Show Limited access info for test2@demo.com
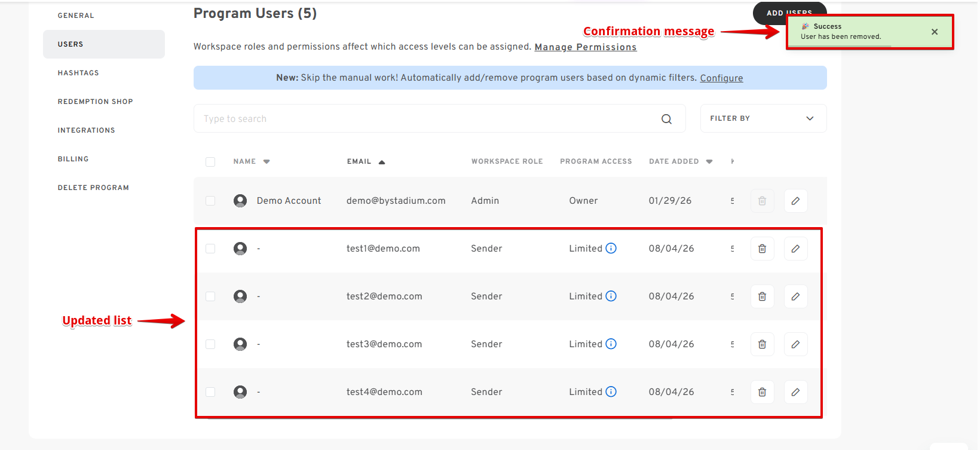Image resolution: width=980 pixels, height=450 pixels. 611,296
